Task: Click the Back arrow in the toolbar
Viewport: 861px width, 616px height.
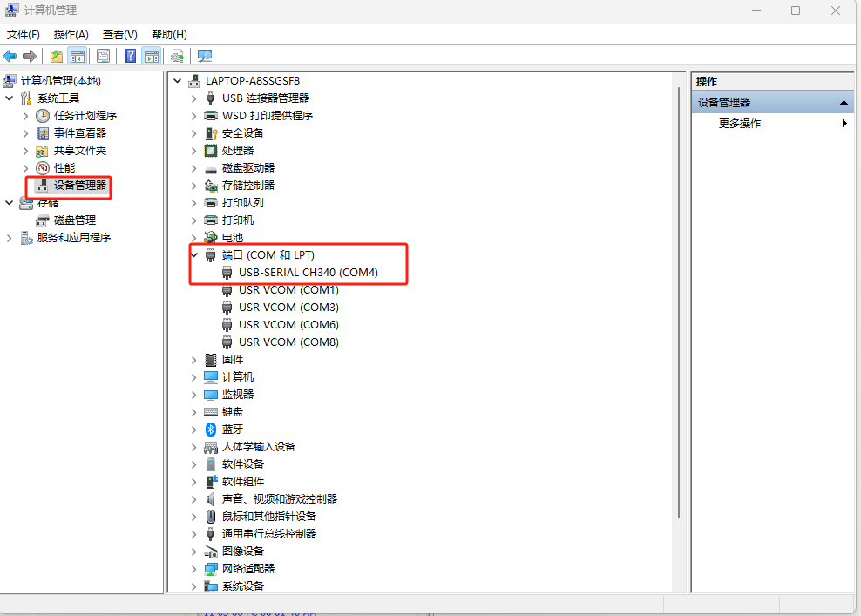Action: click(x=10, y=56)
